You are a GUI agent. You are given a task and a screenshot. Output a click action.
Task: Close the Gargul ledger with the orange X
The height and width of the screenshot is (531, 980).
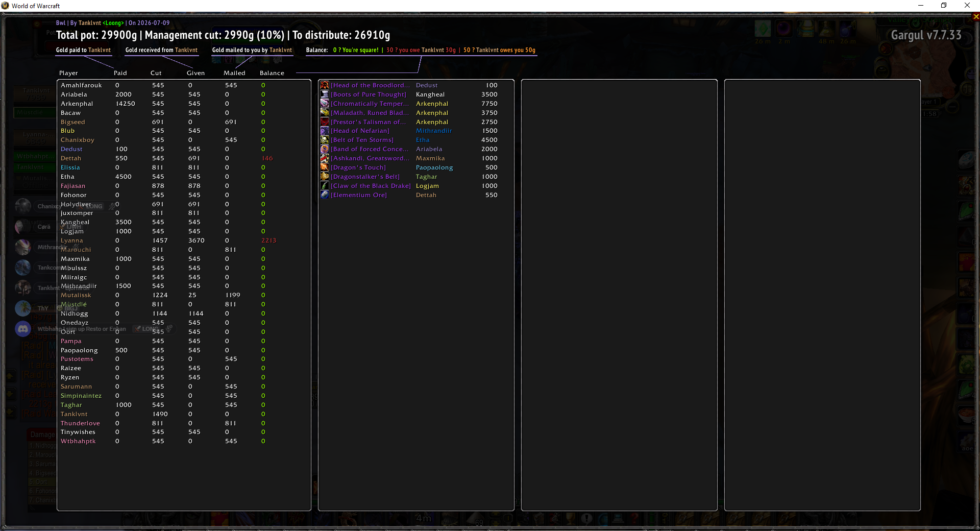(x=976, y=16)
